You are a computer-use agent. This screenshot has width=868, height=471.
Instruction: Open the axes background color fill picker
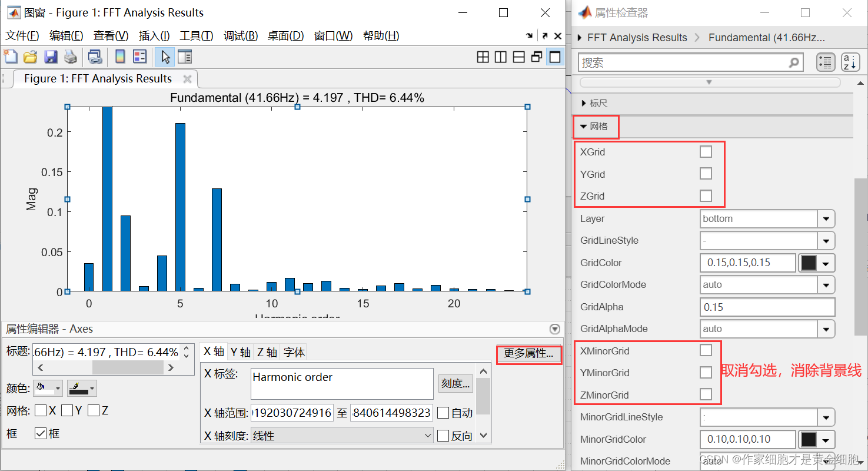[x=49, y=389]
